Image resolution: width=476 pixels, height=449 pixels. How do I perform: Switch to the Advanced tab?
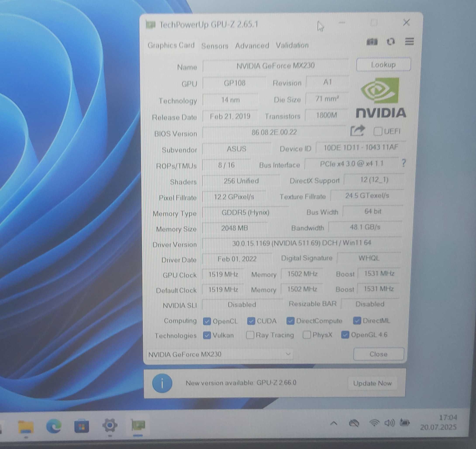[252, 45]
